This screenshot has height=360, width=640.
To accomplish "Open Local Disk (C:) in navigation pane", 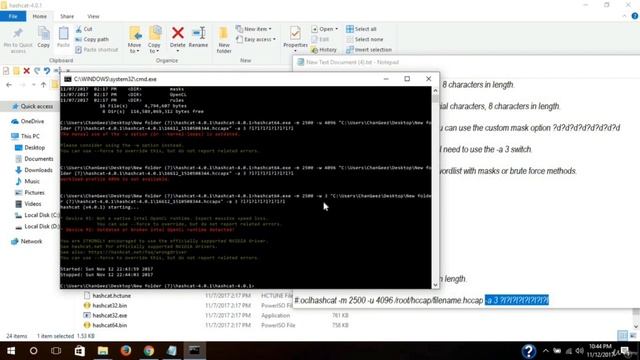I will pos(36,215).
